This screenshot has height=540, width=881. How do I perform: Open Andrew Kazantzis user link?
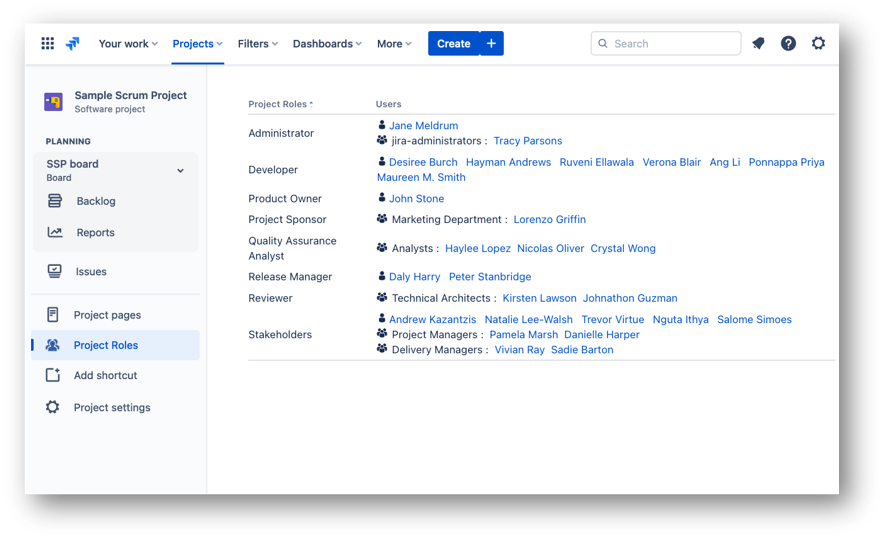point(433,319)
